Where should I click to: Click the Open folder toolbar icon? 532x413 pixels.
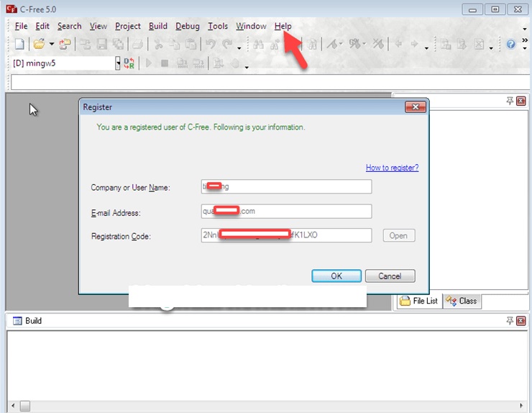click(40, 45)
